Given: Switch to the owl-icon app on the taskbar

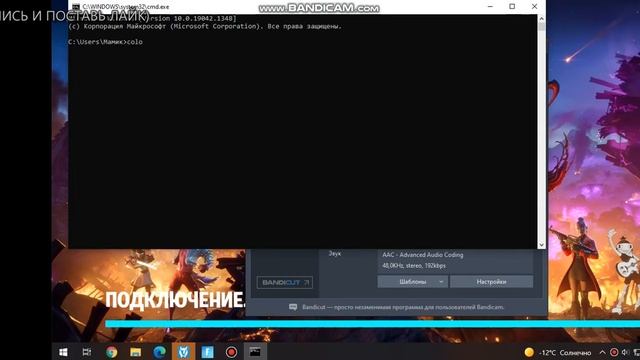Looking at the screenshot, I should point(184,352).
